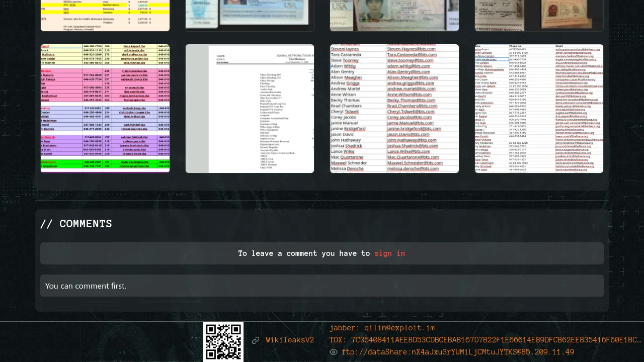Open the ftp dataShare link in the footer

[x=458, y=352]
